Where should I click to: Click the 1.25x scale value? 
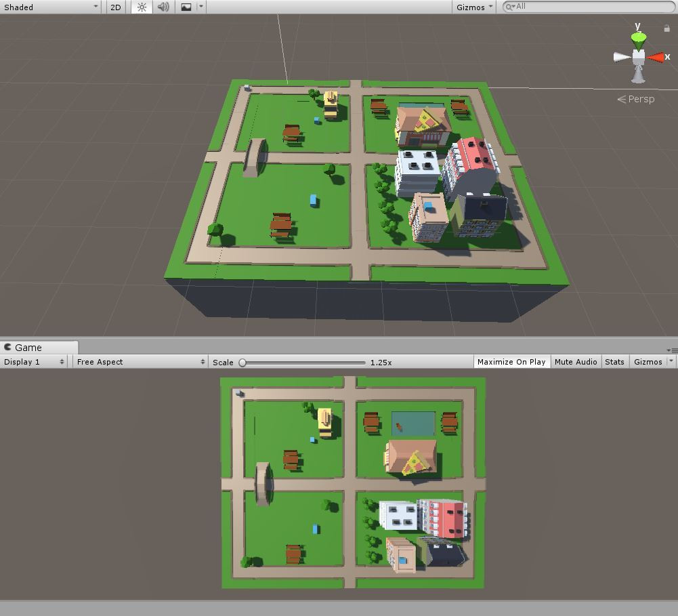[x=381, y=363]
